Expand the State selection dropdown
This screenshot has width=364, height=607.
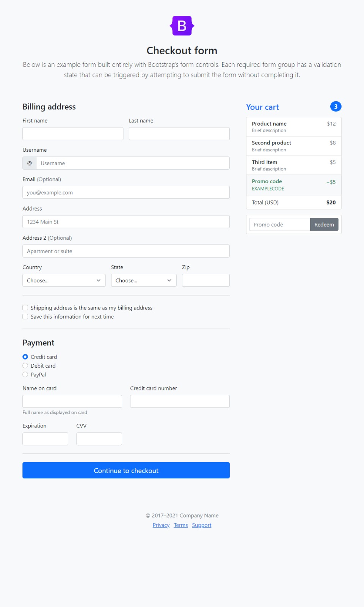pos(144,280)
